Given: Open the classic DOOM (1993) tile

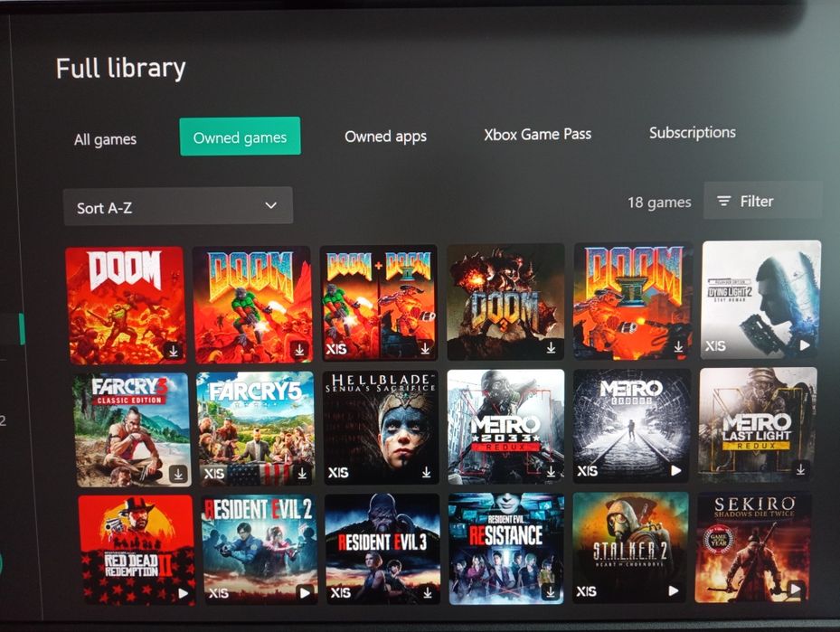Looking at the screenshot, I should click(251, 304).
